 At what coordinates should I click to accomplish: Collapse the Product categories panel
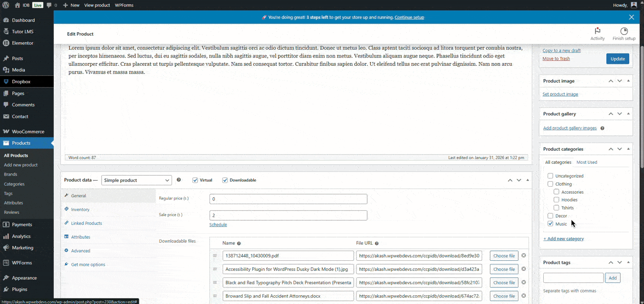point(628,149)
